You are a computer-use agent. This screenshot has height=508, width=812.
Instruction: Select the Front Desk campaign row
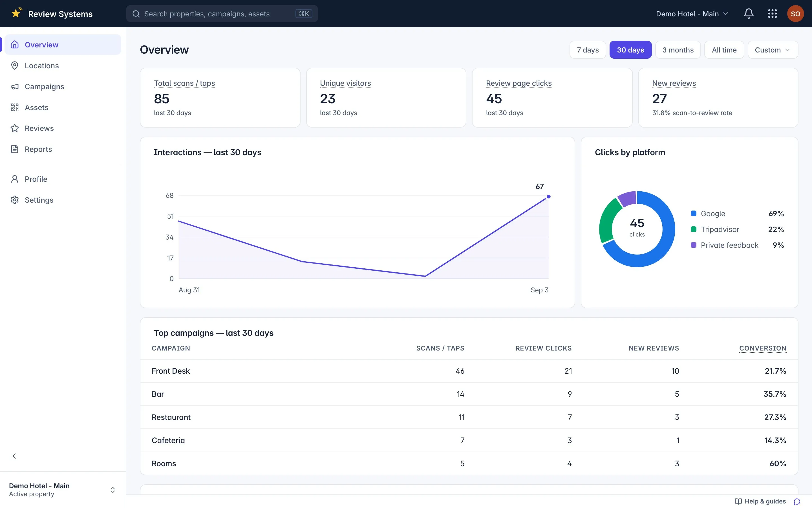coord(469,371)
